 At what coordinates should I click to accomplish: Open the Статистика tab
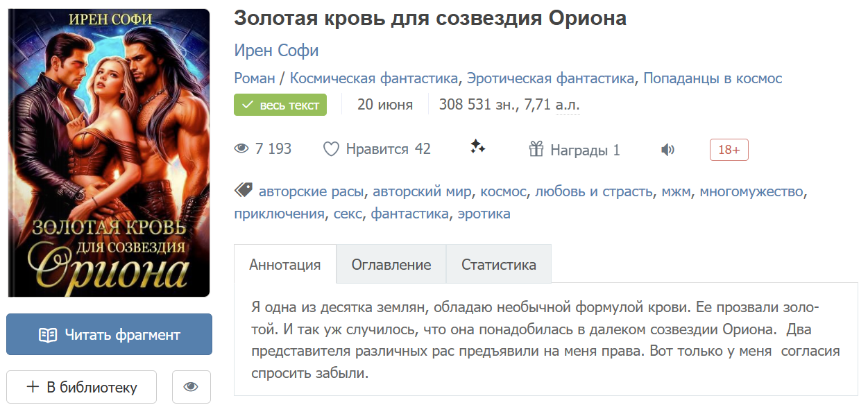[x=498, y=264]
